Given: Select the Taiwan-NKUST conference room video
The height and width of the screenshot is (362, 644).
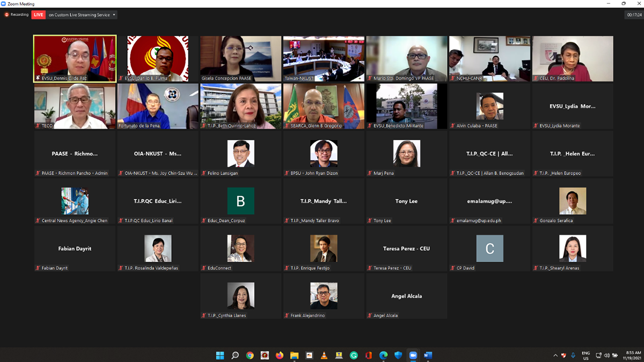Looking at the screenshot, I should tap(324, 59).
